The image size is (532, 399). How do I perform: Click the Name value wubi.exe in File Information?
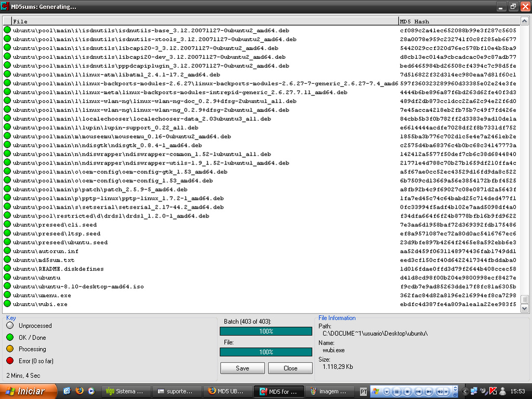(333, 350)
